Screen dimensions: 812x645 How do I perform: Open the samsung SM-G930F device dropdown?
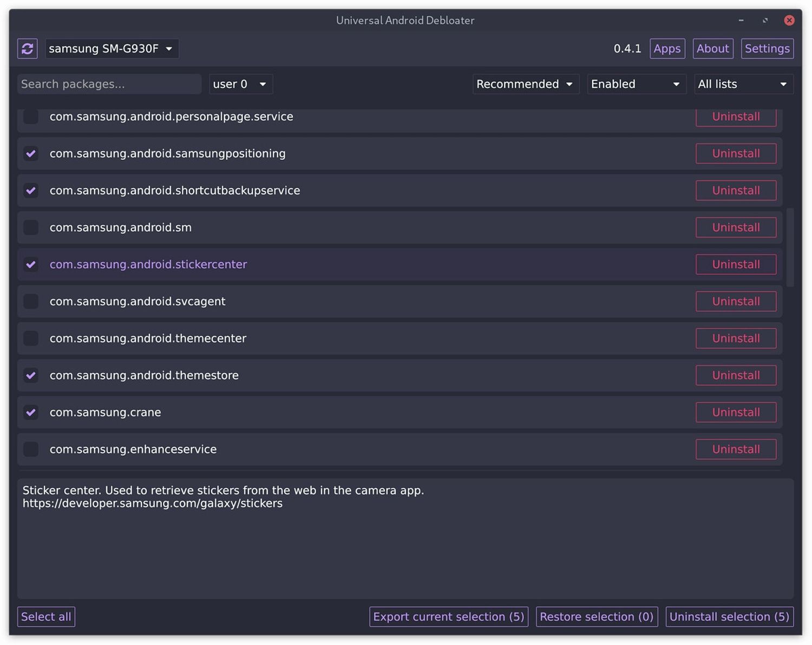[x=112, y=49]
